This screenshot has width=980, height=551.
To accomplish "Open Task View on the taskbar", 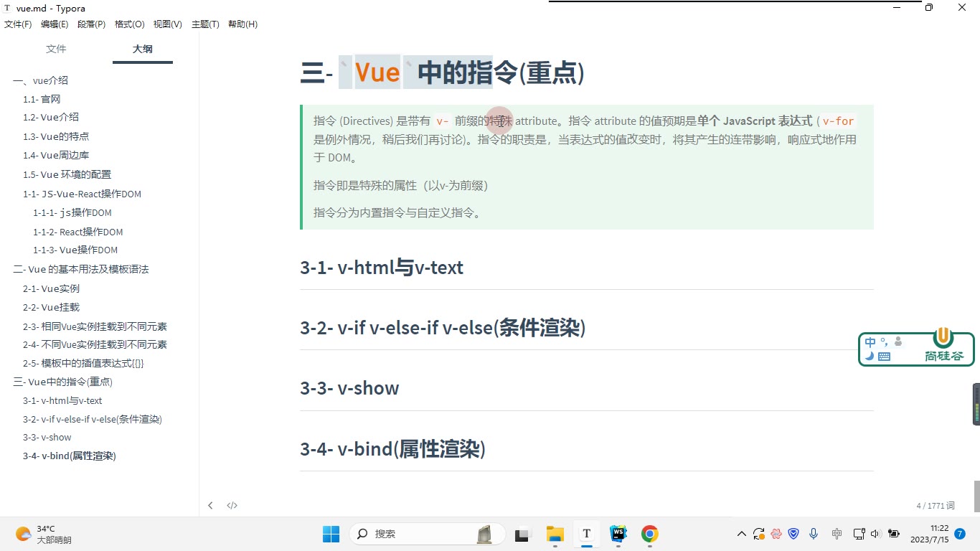I will 522,534.
